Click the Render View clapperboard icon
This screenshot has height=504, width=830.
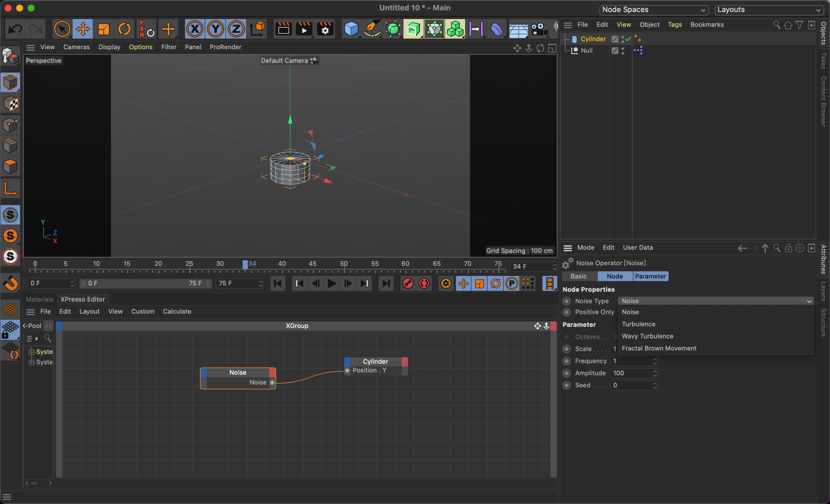[284, 29]
